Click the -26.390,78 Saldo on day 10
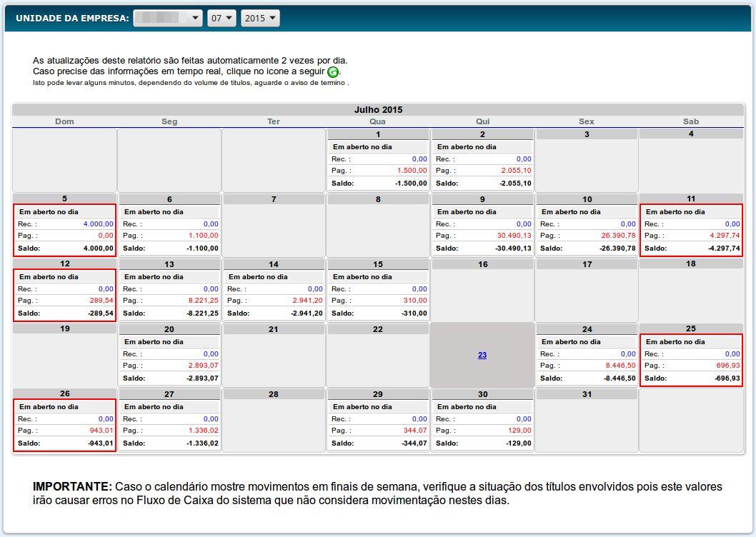This screenshot has width=756, height=537. point(618,249)
